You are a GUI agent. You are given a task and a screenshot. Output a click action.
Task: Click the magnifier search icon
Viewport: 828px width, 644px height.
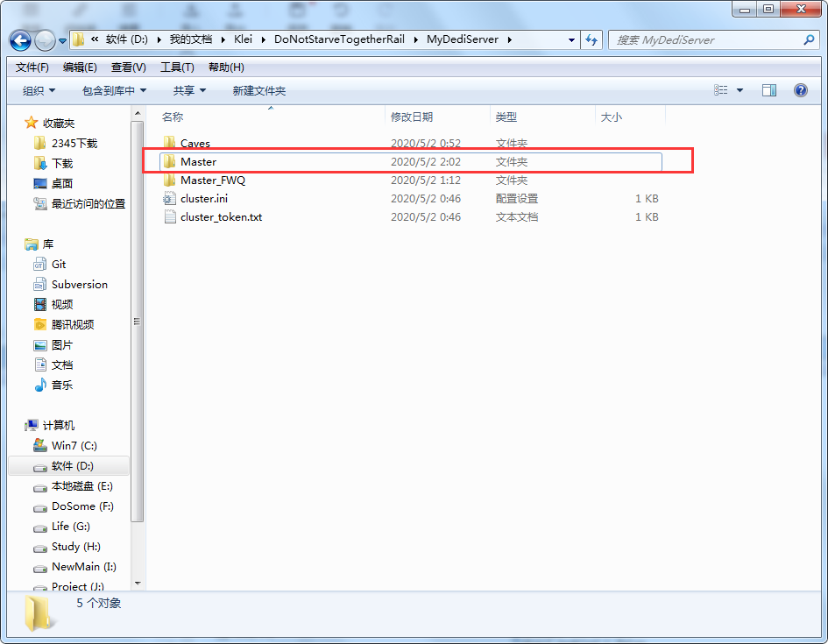[809, 39]
